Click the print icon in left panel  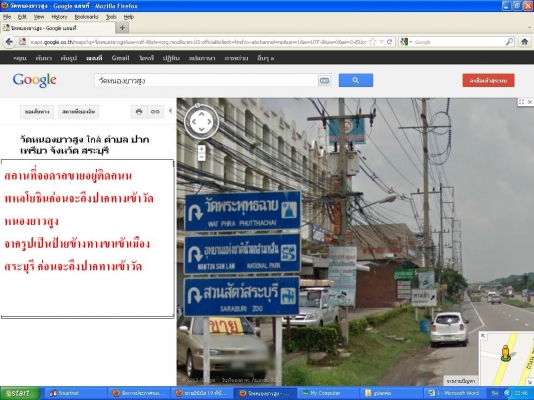tap(139, 112)
